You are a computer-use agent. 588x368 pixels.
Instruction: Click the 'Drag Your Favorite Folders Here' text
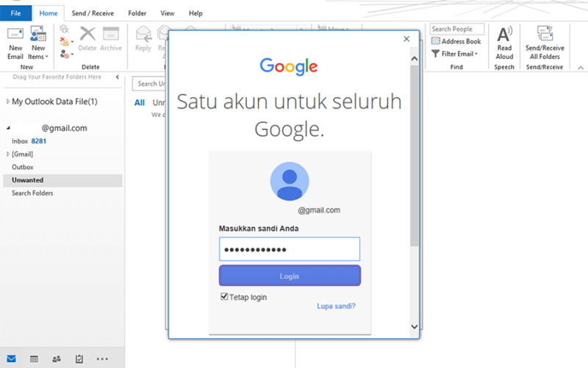point(57,77)
